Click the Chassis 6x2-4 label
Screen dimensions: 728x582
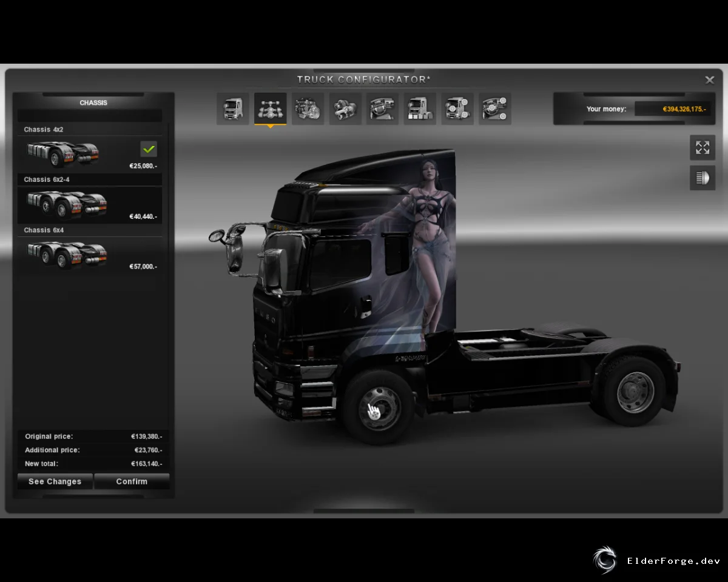(x=47, y=179)
